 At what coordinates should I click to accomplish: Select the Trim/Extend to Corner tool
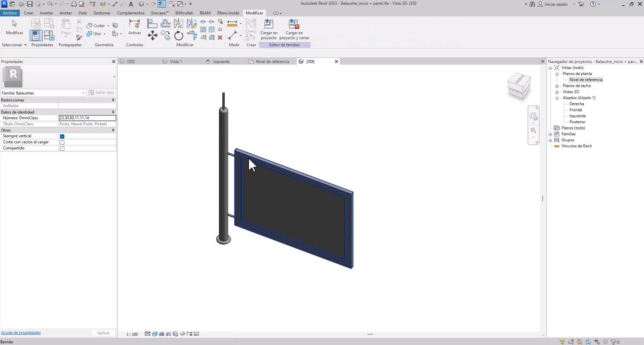coord(192,35)
